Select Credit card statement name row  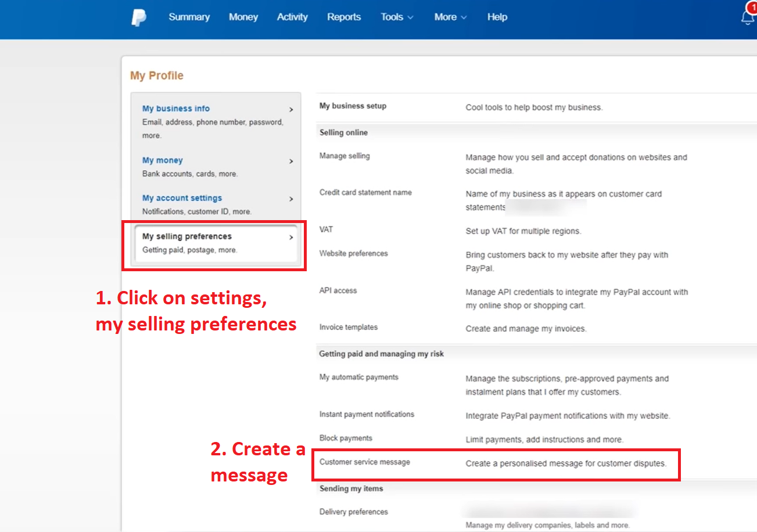pyautogui.click(x=365, y=192)
